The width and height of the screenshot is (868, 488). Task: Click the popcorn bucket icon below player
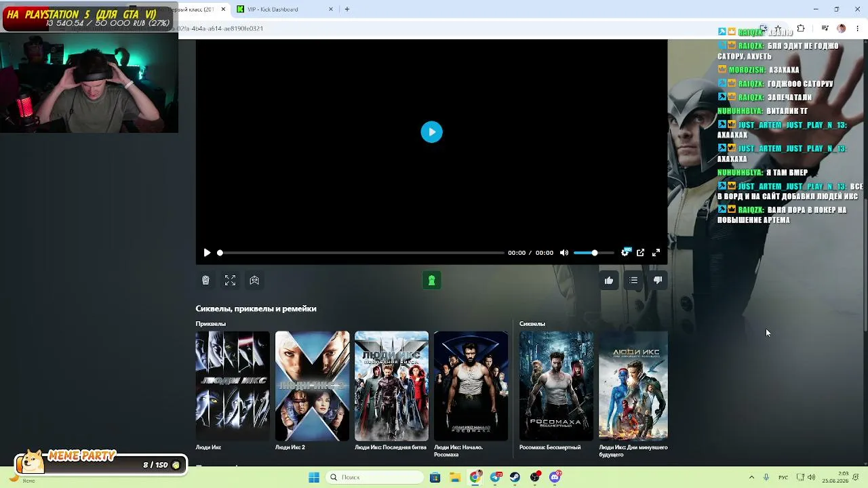pos(205,281)
